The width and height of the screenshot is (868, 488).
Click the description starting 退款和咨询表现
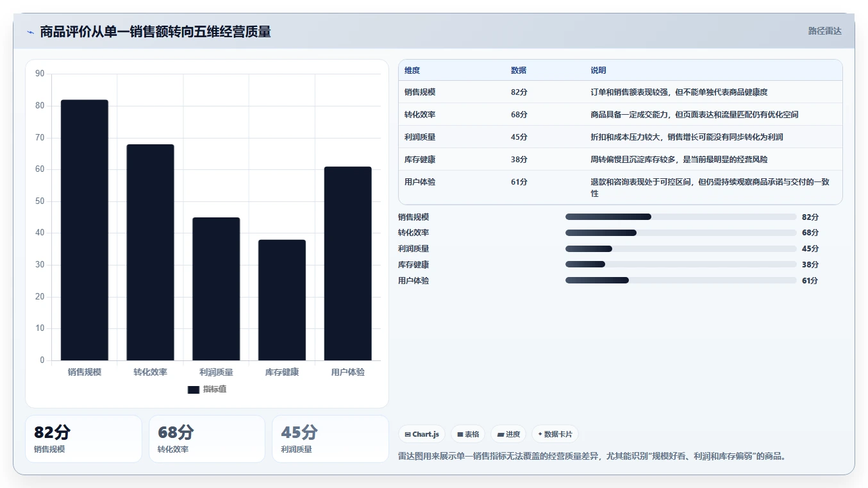710,187
